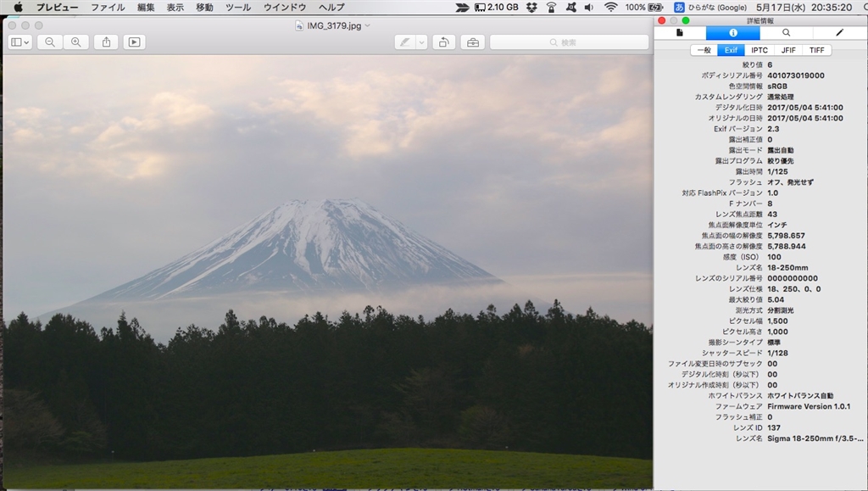Expand the highlight pen dropdown arrow
The height and width of the screenshot is (491, 868).
(x=422, y=42)
